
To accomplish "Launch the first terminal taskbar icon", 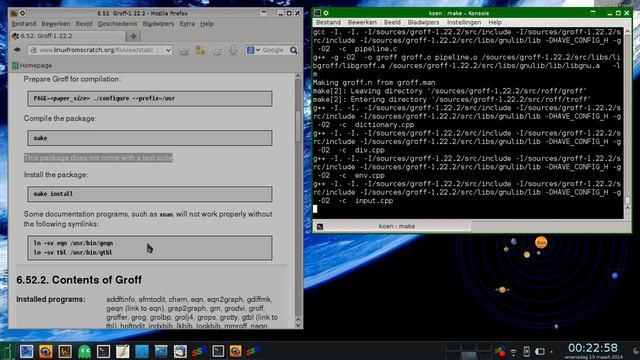I will click(x=103, y=351).
